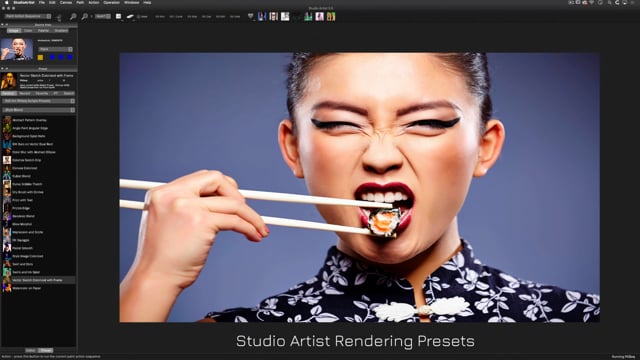Open the preset collection dropdown above the list

click(x=38, y=110)
